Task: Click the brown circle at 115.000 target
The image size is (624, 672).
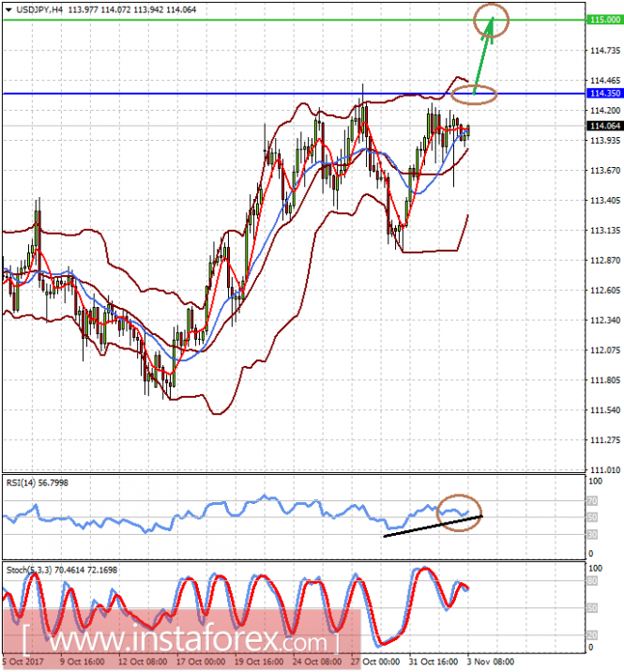Action: click(491, 18)
